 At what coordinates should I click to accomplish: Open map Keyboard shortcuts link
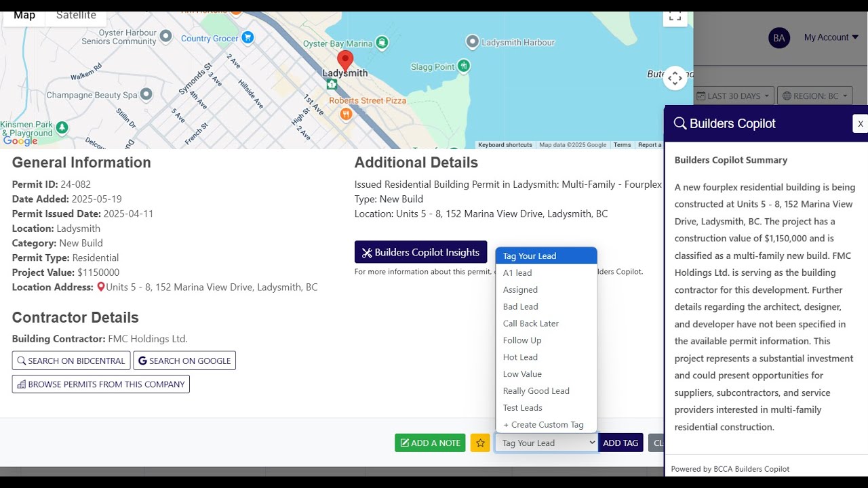click(505, 145)
